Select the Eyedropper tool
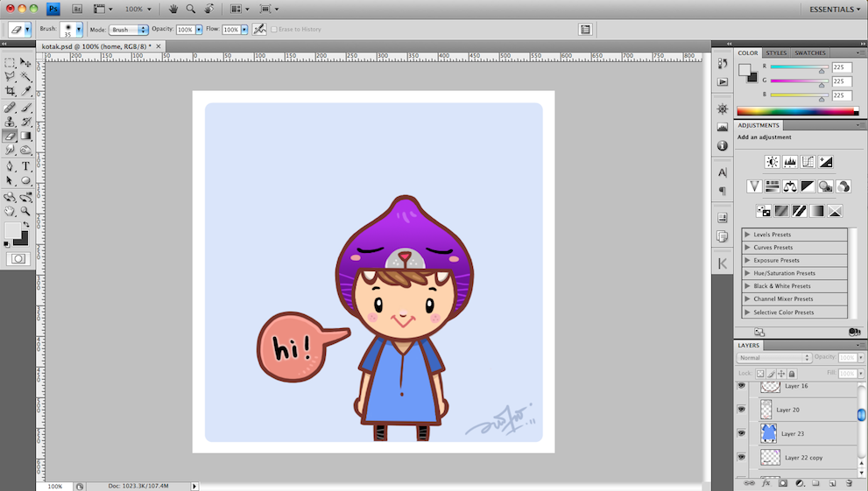 [25, 91]
